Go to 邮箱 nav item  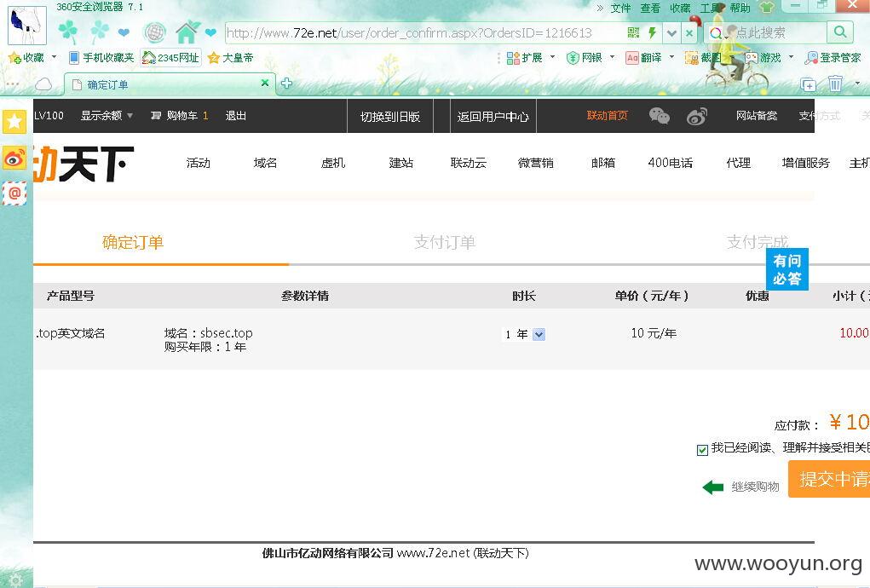click(603, 163)
